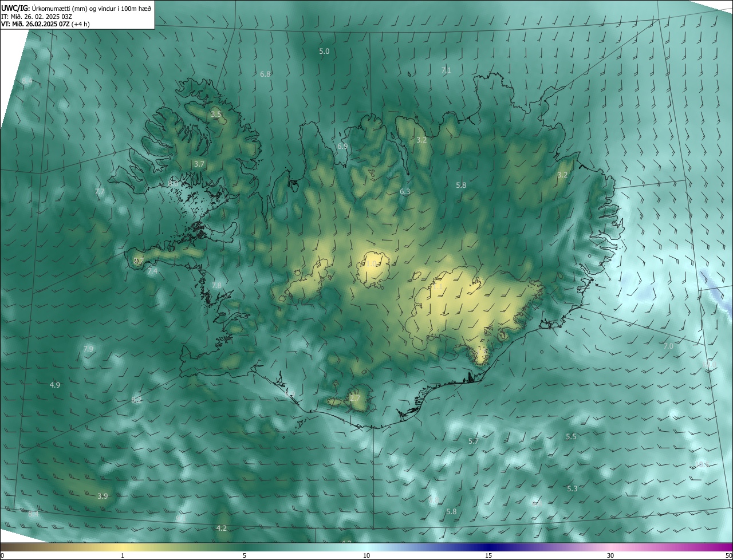The height and width of the screenshot is (560, 733).
Task: Click the map value "4.9"
Action: [x=55, y=385]
